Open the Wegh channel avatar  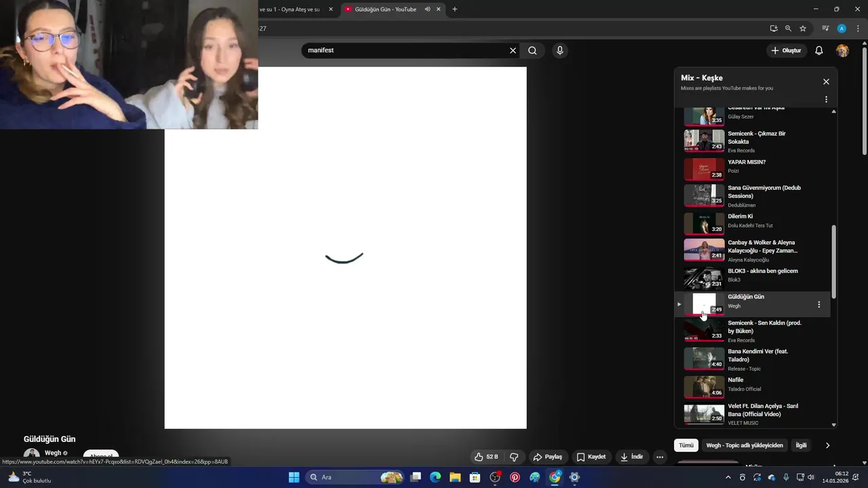31,455
